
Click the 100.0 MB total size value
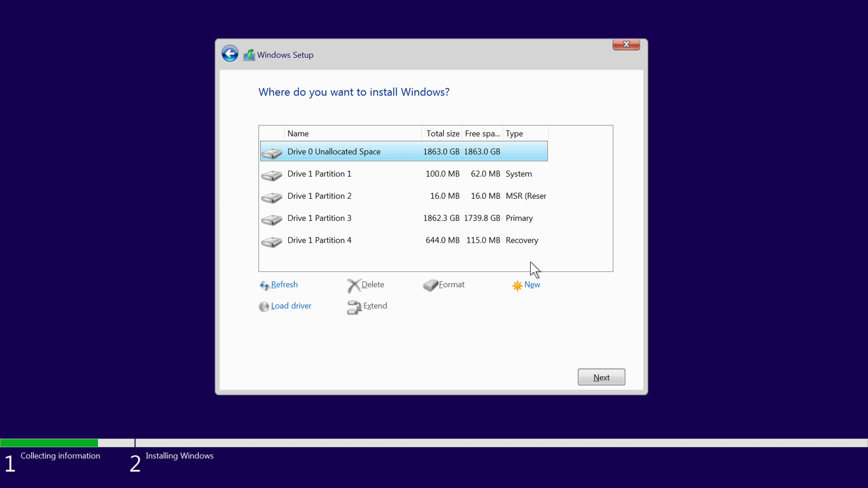point(442,174)
